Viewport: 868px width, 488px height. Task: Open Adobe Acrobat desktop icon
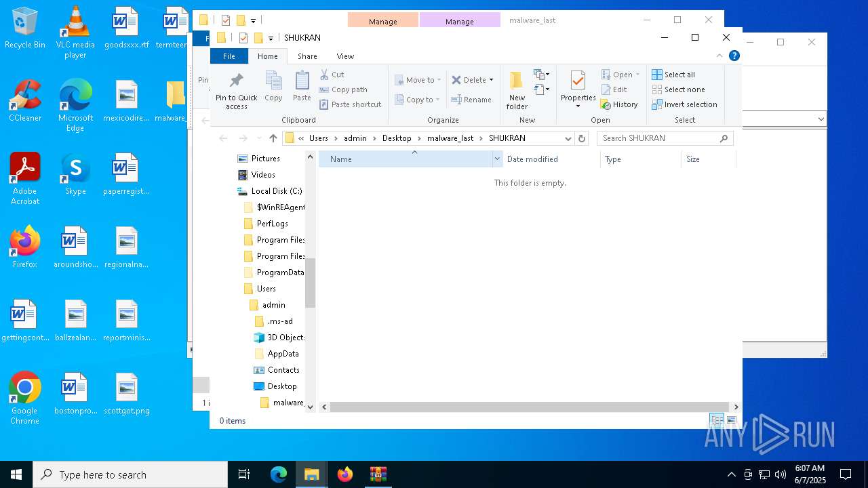[24, 179]
